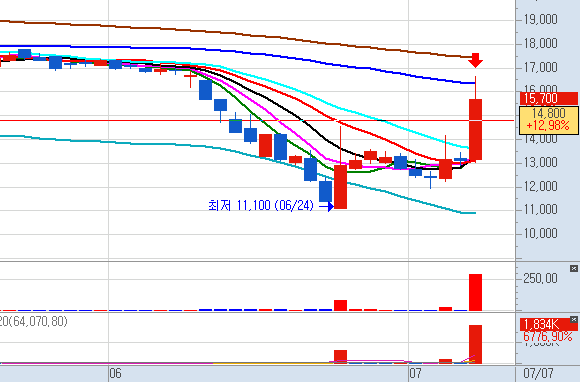The height and width of the screenshot is (382, 580).
Task: Click the 07/07 date label
Action: click(538, 373)
